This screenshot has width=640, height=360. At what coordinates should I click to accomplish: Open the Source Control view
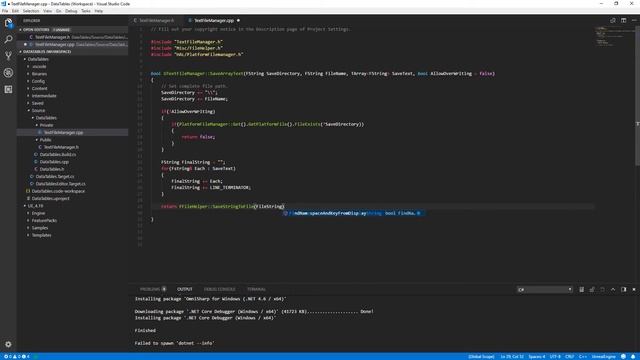click(x=8, y=56)
